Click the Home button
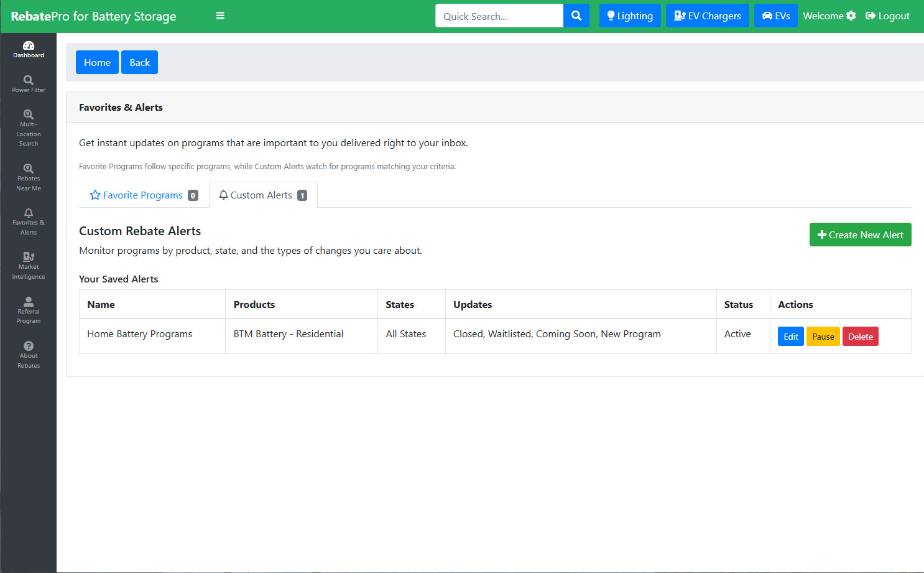The height and width of the screenshot is (573, 924). [97, 62]
